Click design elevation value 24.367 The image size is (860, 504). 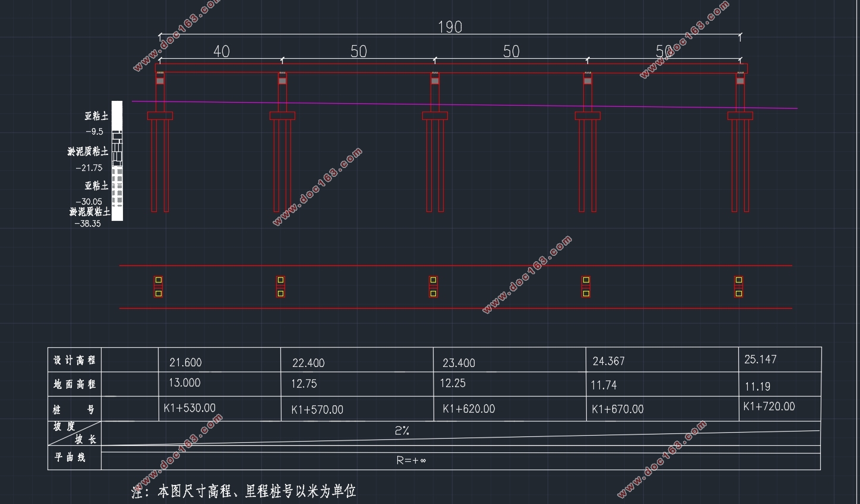(608, 361)
